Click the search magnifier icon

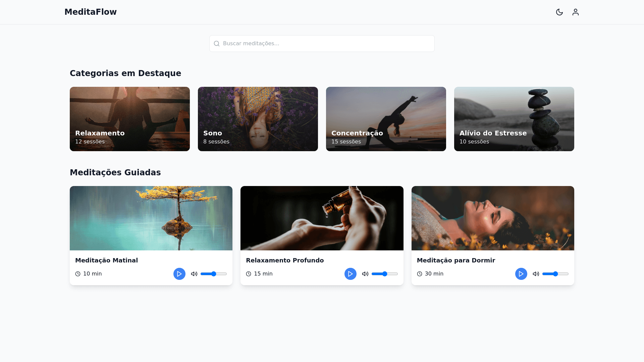(217, 44)
